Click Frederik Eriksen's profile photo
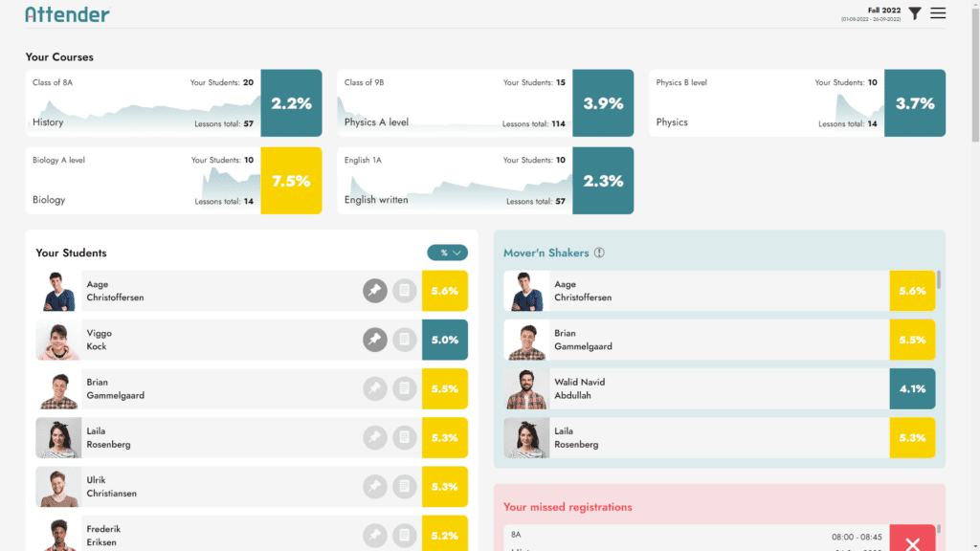This screenshot has height=551, width=980. click(x=58, y=534)
